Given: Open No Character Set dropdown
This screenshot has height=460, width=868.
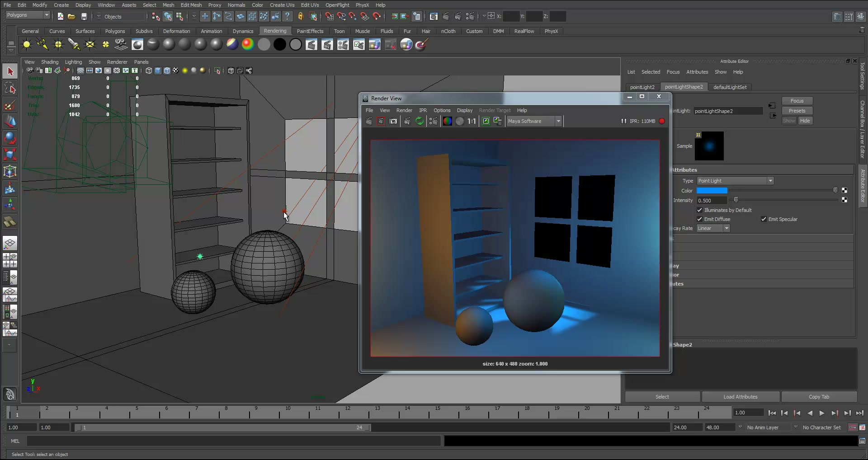Looking at the screenshot, I should 821,427.
